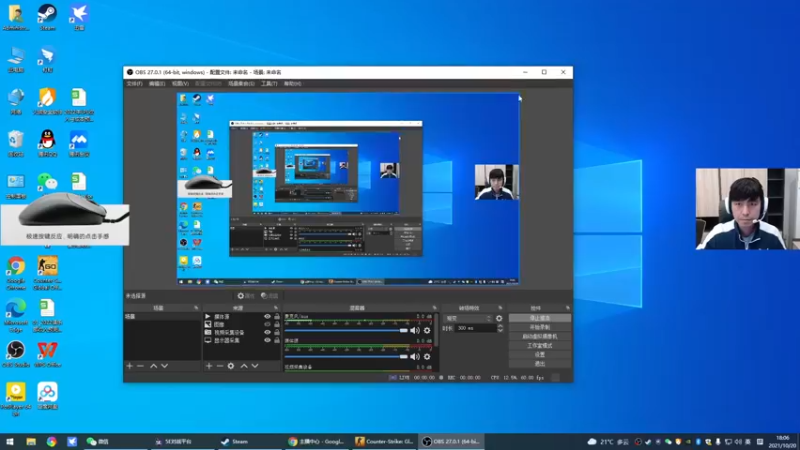Click the 开始录制 start recording button
This screenshot has width=800, height=450.
pos(540,327)
